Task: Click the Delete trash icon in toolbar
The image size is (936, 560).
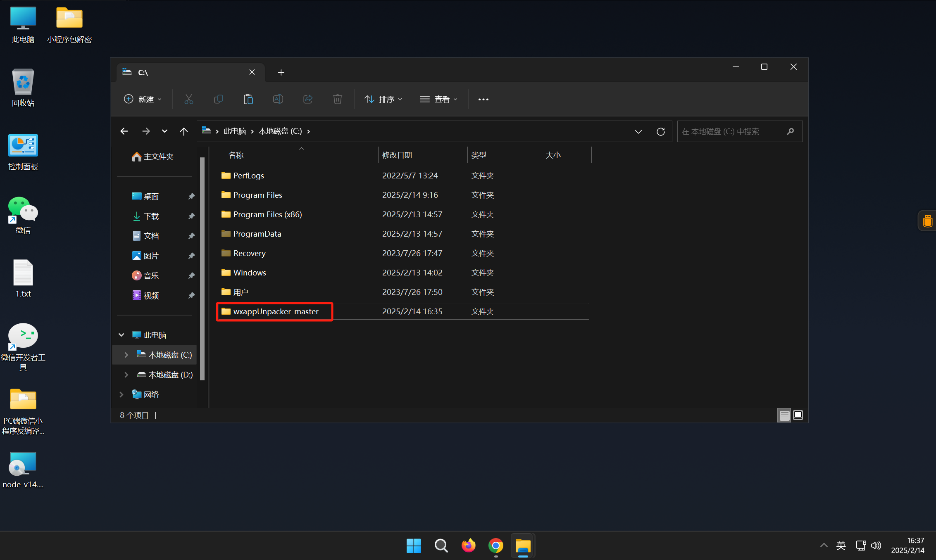Action: 337,99
